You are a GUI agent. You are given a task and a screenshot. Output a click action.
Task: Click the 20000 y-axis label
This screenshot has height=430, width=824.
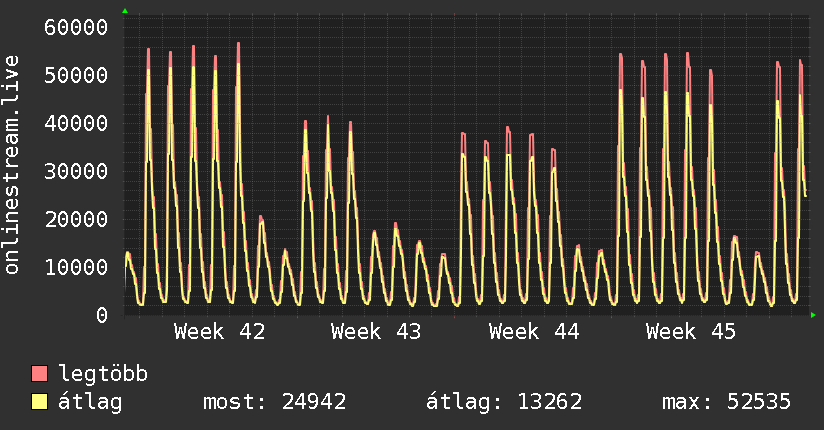point(76,219)
